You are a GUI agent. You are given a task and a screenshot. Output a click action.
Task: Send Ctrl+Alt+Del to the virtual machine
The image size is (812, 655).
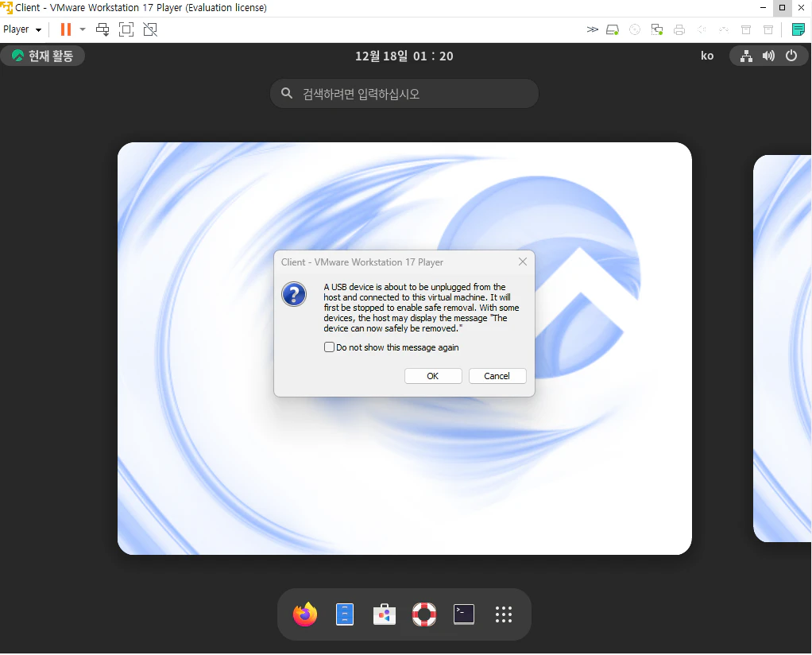[102, 29]
